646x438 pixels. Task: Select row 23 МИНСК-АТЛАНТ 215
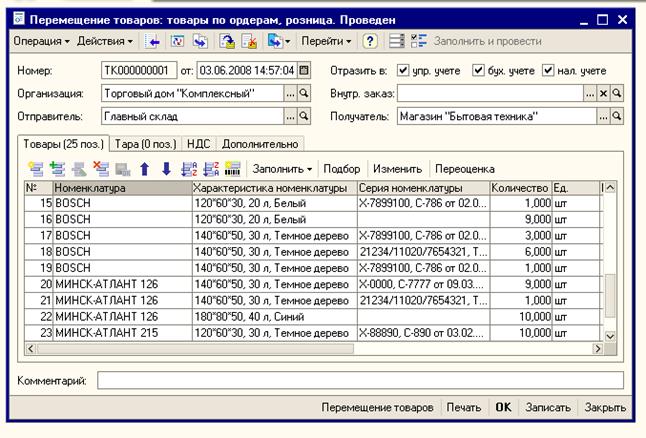coord(313,333)
